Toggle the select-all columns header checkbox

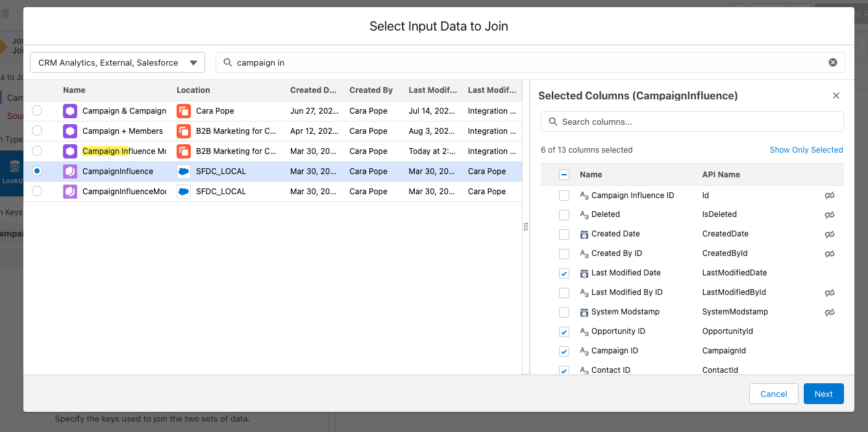click(564, 175)
